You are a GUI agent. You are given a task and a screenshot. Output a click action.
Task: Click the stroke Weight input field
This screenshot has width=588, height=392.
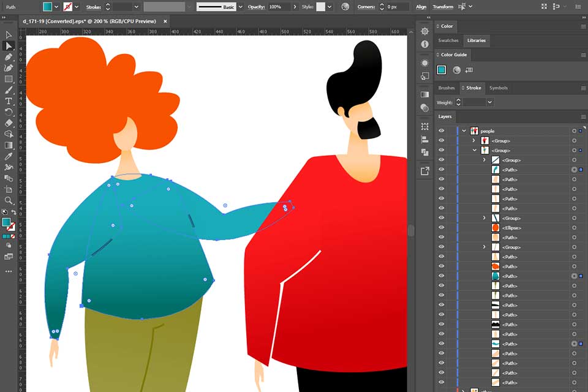[473, 102]
